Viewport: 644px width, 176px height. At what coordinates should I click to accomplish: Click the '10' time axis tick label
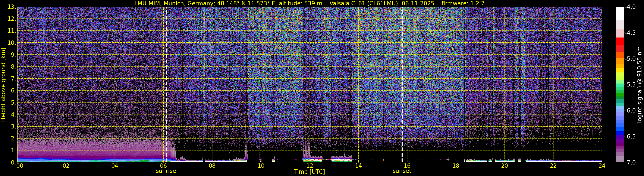[x=261, y=166]
